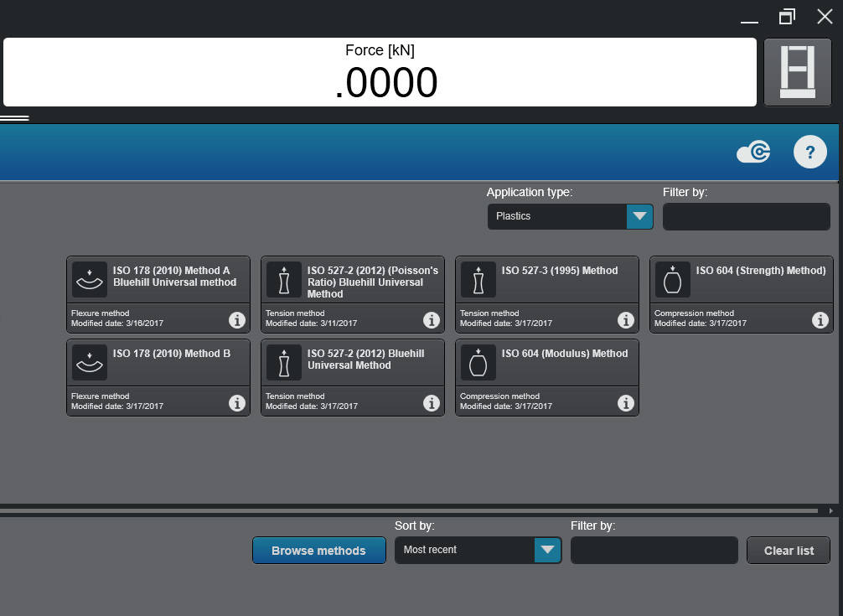Open the cloud services icon in the header
843x616 pixels.
tap(752, 152)
